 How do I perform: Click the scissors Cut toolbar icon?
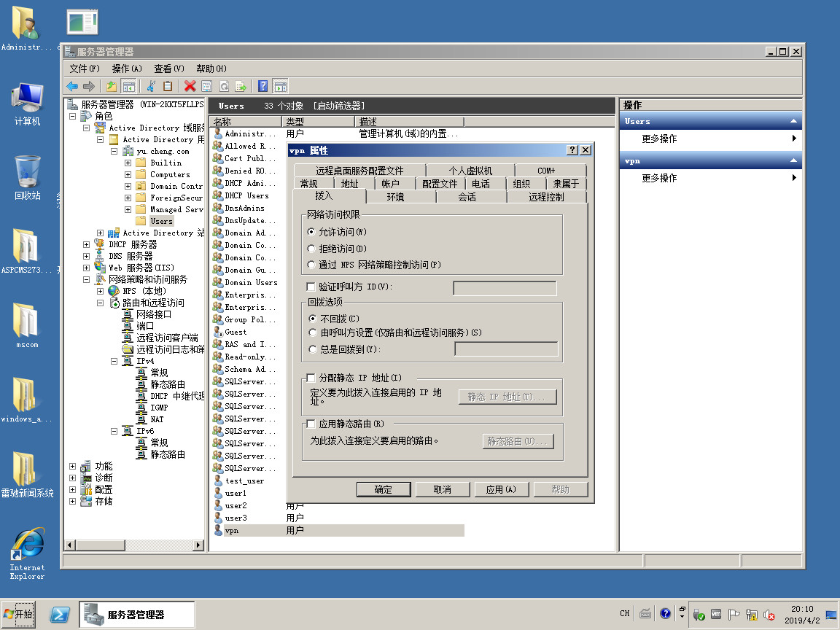coord(151,86)
